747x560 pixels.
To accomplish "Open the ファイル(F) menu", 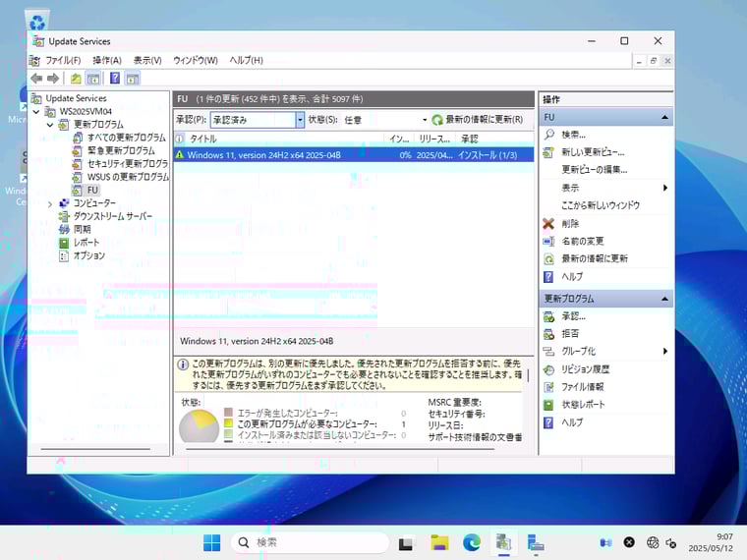I will tap(63, 61).
